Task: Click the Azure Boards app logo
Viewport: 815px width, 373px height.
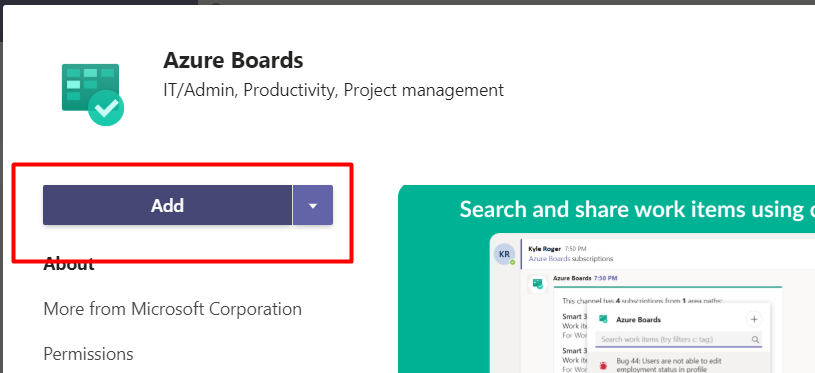Action: pos(93,94)
